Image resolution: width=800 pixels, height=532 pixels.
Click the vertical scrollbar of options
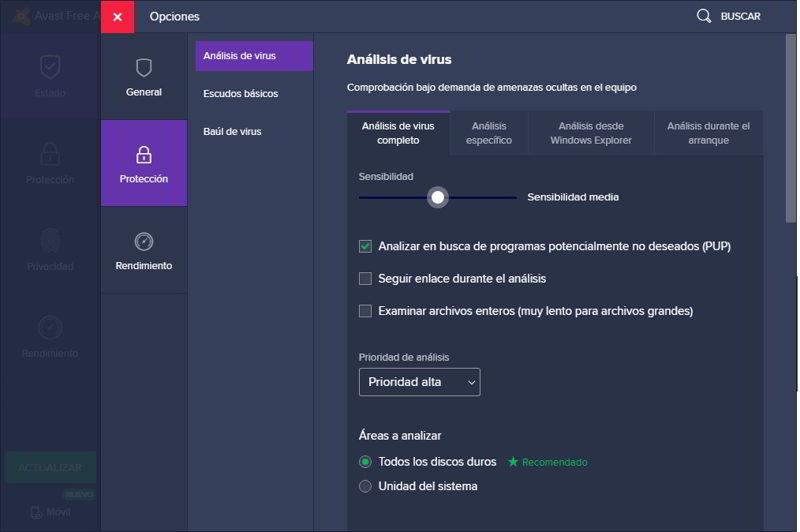(791, 128)
